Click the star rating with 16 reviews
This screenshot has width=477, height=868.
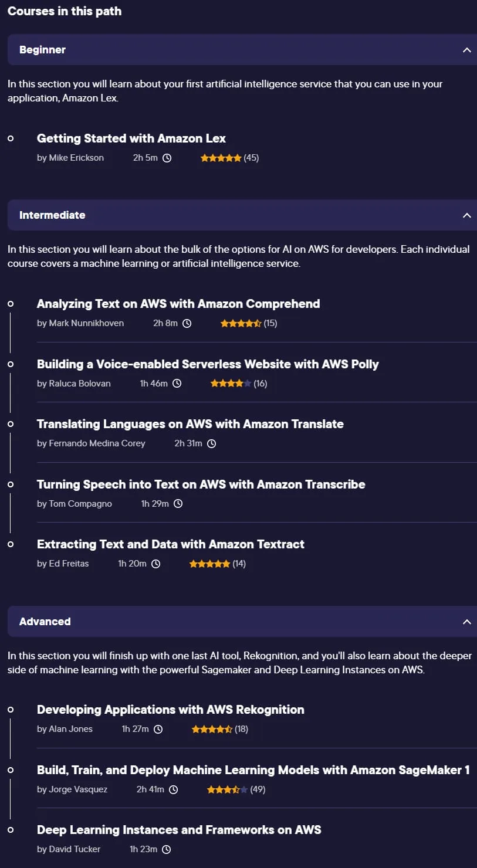[231, 384]
